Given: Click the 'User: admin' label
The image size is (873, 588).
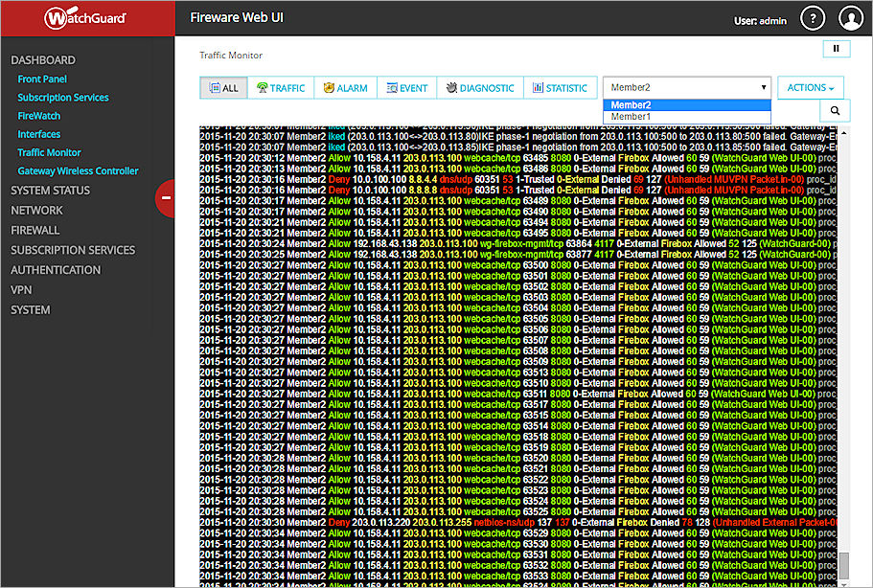Looking at the screenshot, I should point(760,21).
